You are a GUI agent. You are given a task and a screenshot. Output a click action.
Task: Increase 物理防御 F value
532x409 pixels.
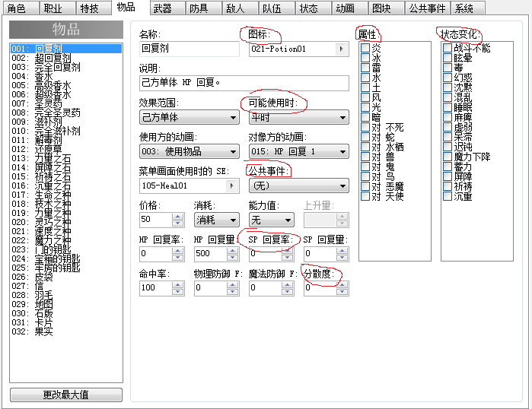[232, 285]
